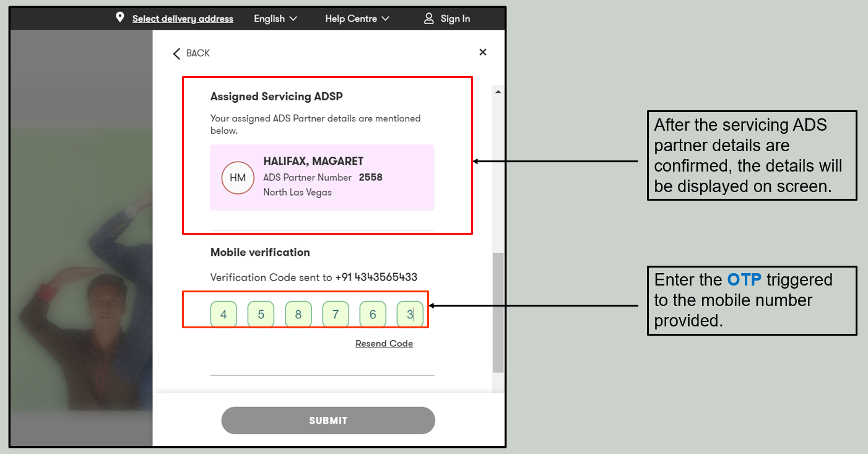Go BACK to previous step
The width and height of the screenshot is (868, 454).
(197, 53)
